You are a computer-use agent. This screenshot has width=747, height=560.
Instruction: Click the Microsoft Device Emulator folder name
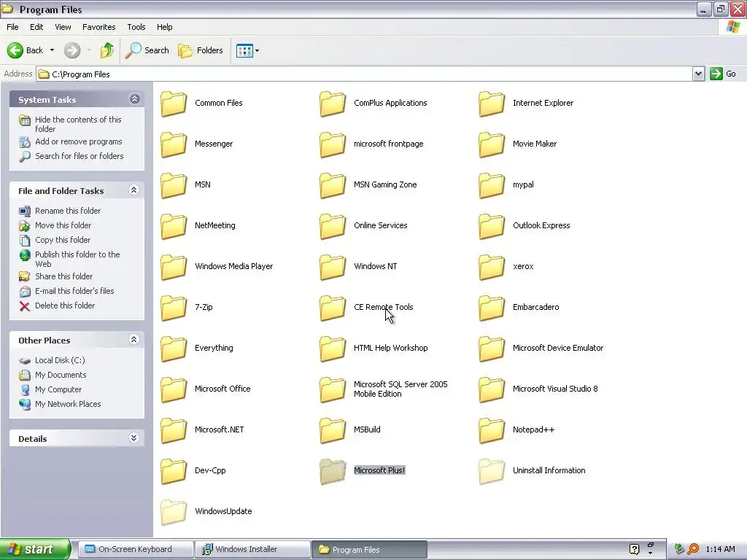[x=558, y=348]
